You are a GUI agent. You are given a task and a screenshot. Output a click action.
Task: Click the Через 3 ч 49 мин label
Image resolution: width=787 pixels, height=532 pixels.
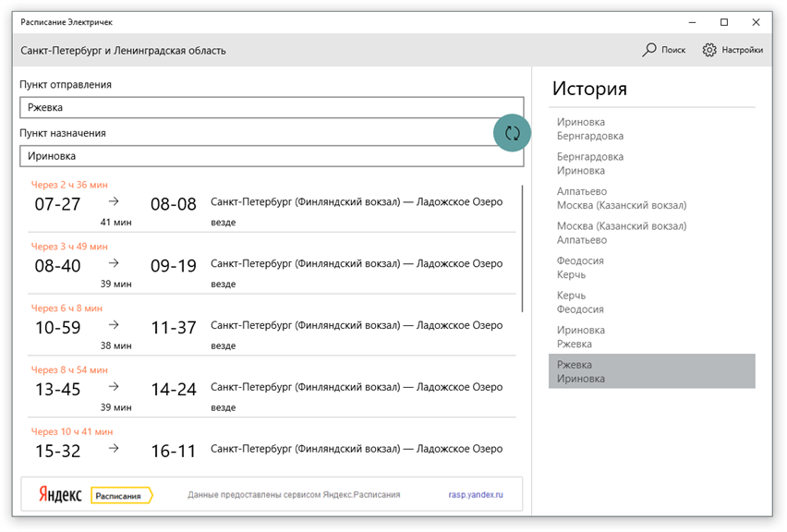tap(69, 247)
